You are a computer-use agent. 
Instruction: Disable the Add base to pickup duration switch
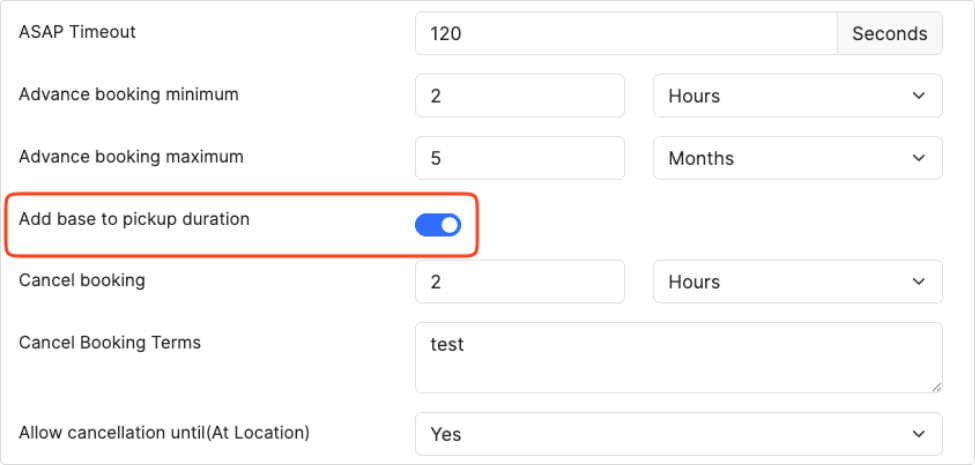[x=438, y=225]
